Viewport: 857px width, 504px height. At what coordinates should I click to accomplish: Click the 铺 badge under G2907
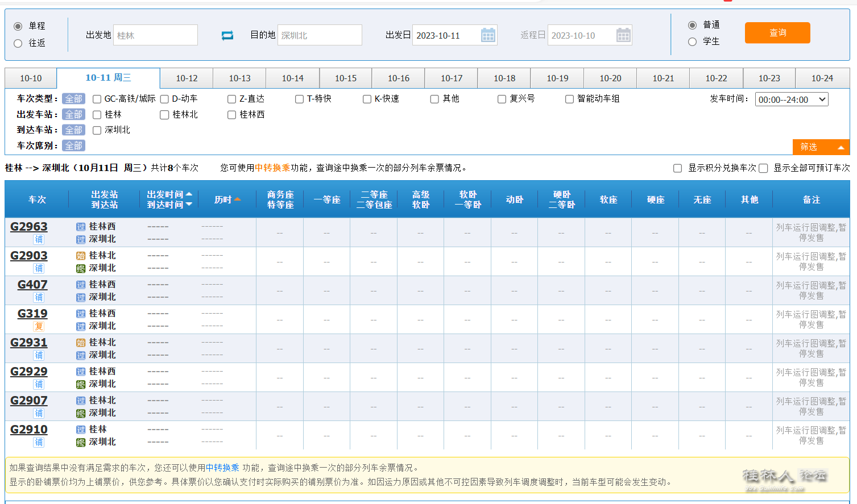[x=39, y=413]
